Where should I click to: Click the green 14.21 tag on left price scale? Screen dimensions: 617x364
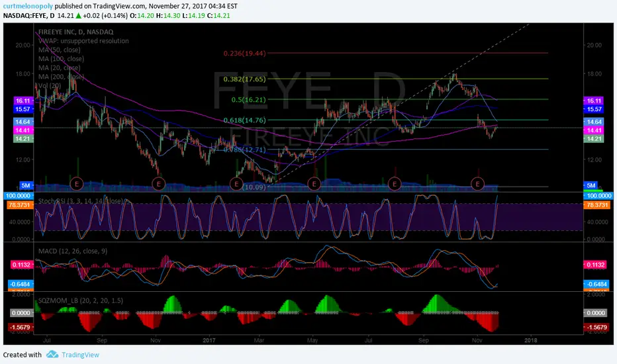23,138
